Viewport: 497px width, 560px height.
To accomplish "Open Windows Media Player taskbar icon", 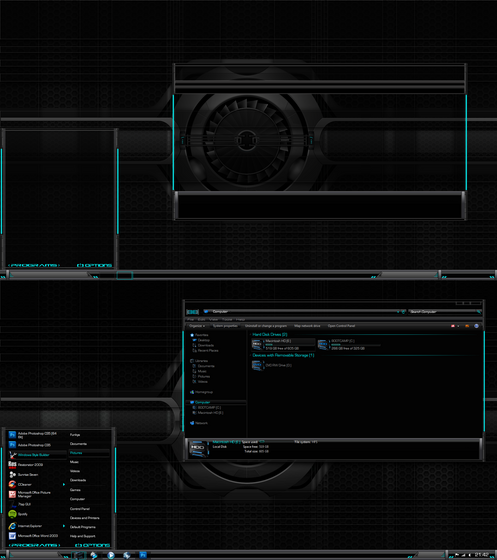I will click(111, 555).
